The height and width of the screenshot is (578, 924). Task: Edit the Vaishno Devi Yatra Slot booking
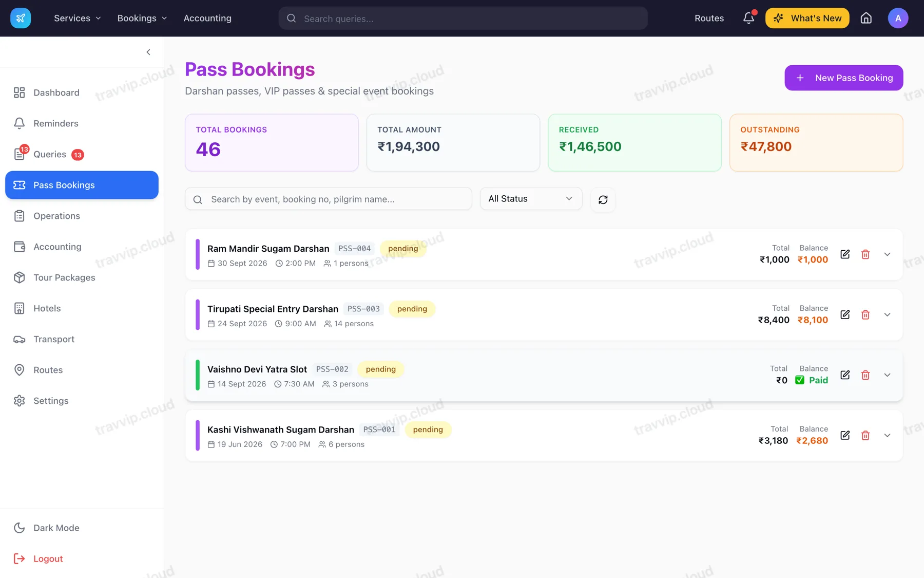(x=845, y=375)
